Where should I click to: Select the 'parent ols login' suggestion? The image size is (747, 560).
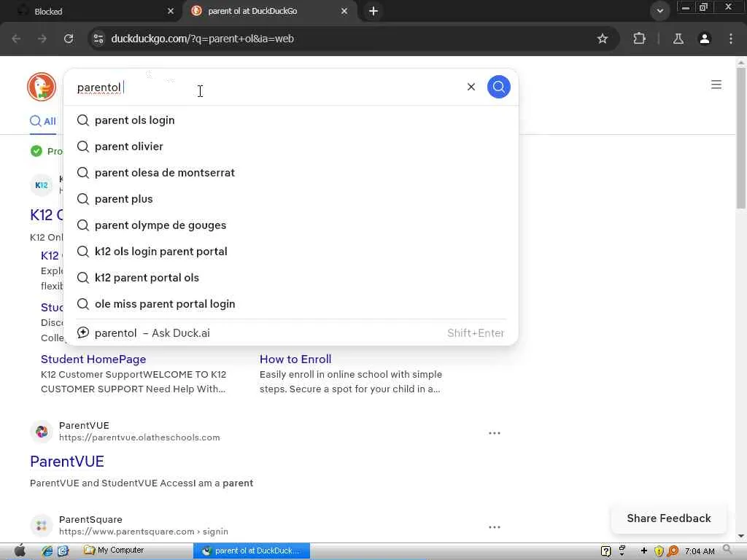pyautogui.click(x=290, y=120)
